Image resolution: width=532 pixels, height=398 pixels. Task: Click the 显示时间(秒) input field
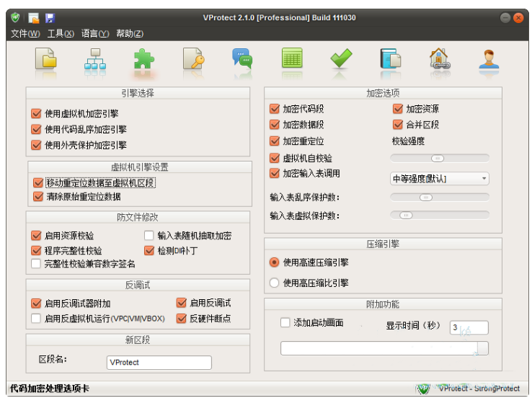pyautogui.click(x=469, y=328)
